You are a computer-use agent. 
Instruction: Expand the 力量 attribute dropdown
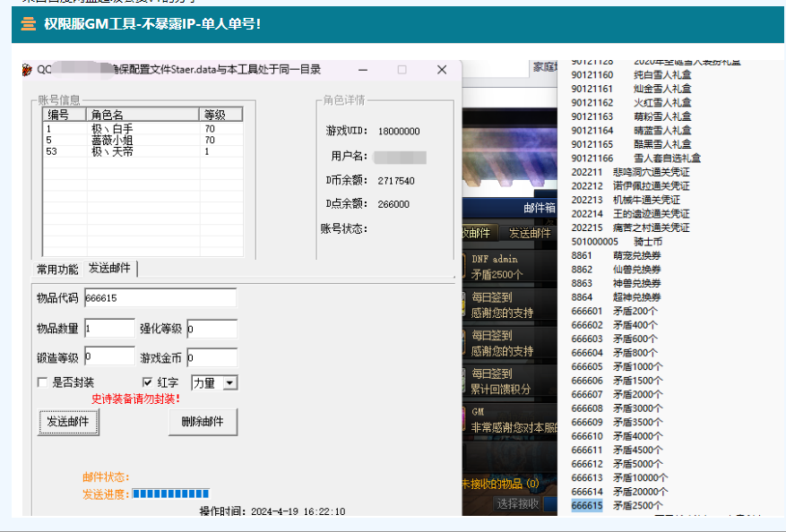coord(229,383)
